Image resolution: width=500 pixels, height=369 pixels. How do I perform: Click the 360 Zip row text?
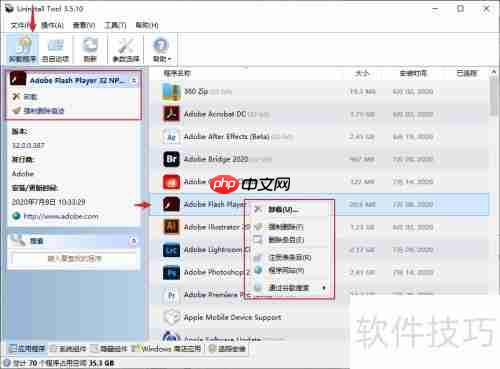coord(196,91)
